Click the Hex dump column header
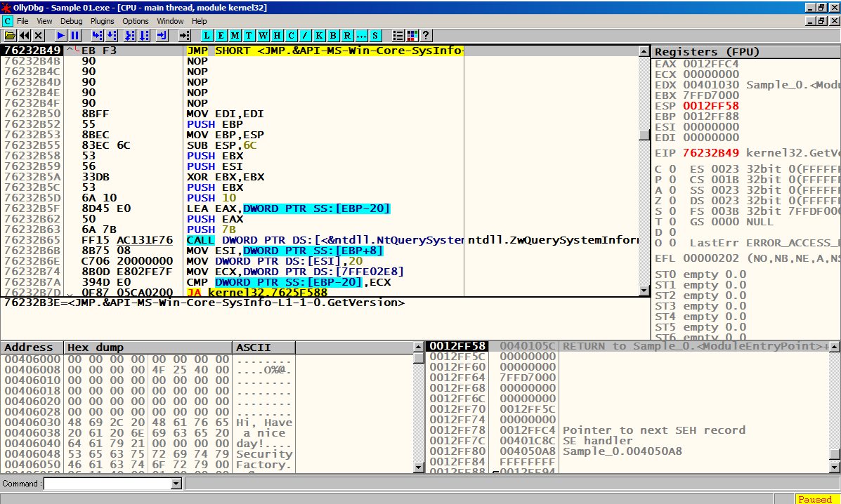Screen dimensions: 841x504 click(x=148, y=347)
